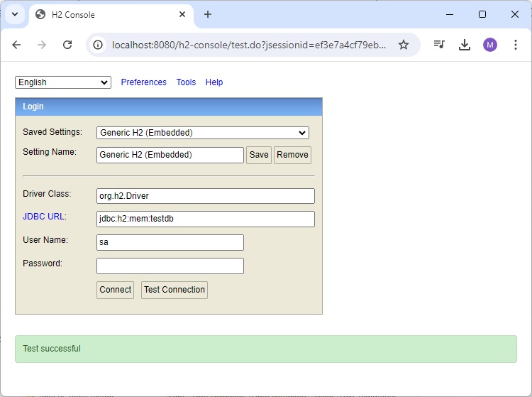Image resolution: width=532 pixels, height=397 pixels.
Task: Close the browser window
Action: pos(515,14)
